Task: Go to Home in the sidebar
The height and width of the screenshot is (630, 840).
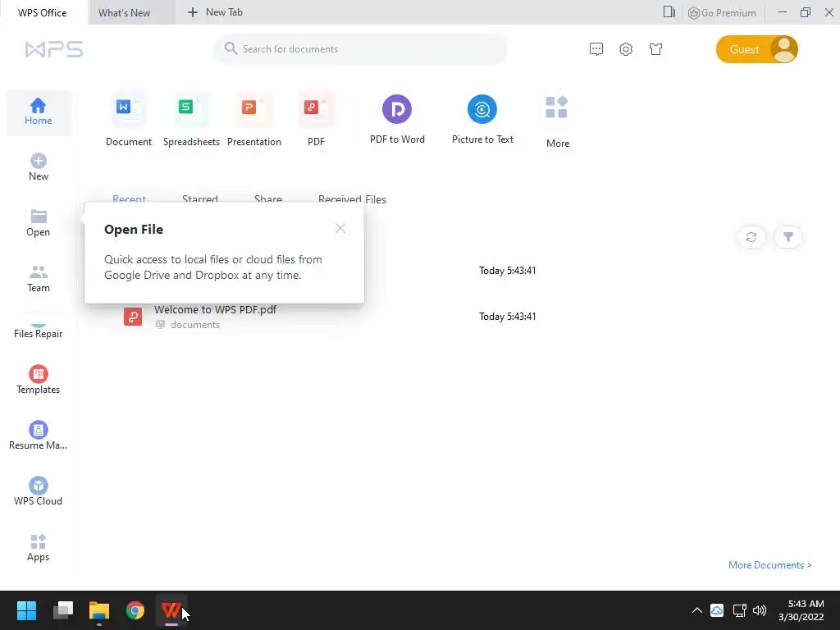Action: point(38,112)
